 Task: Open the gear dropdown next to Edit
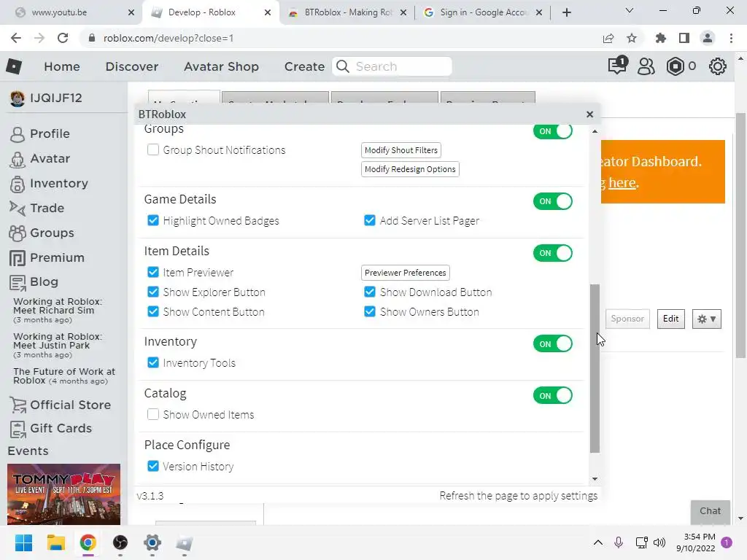[x=706, y=319]
